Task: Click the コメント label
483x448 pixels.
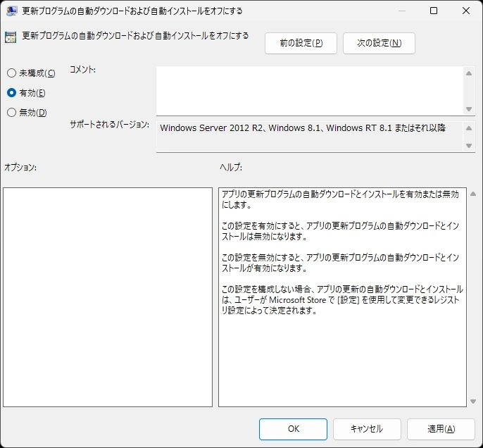Action: tap(82, 70)
